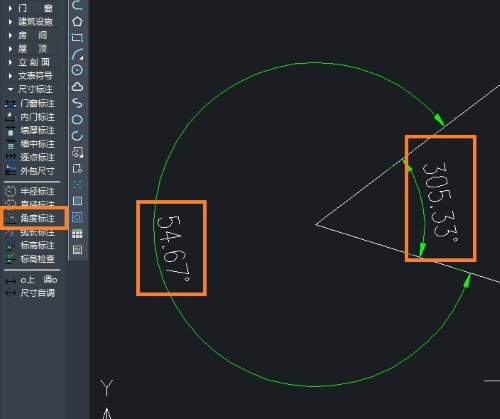
Task: Click the Create Block icon
Action: pos(77,169)
